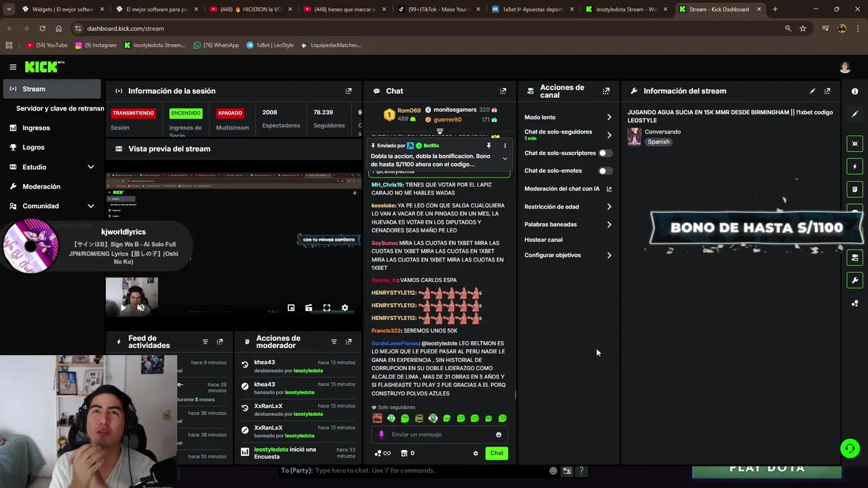
Task: Expand the pinned BotRix message
Action: (505, 159)
